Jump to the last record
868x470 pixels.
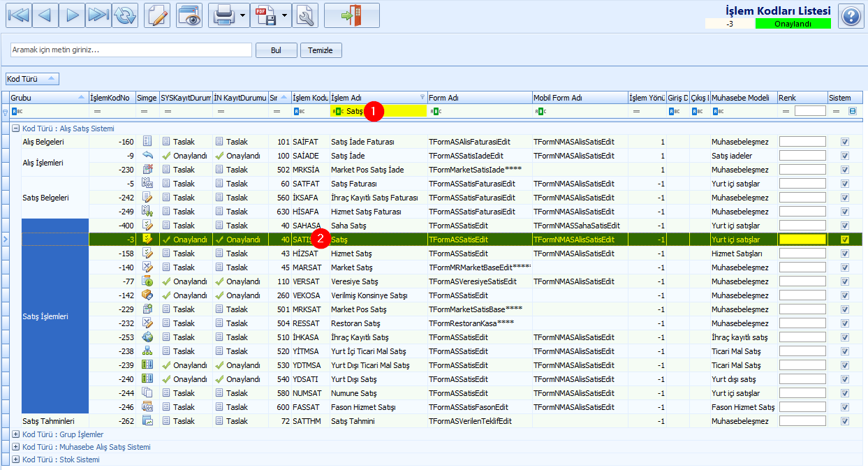click(99, 15)
